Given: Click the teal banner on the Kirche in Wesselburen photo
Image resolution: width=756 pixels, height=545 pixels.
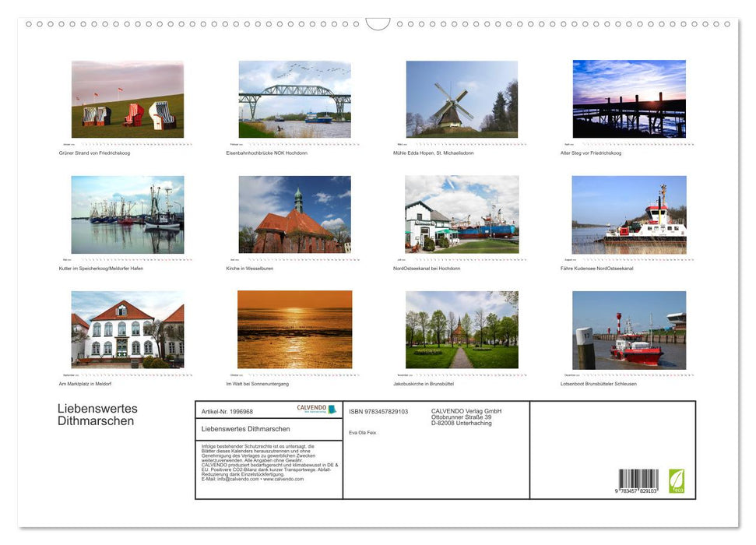Looking at the screenshot, I should [294, 258].
